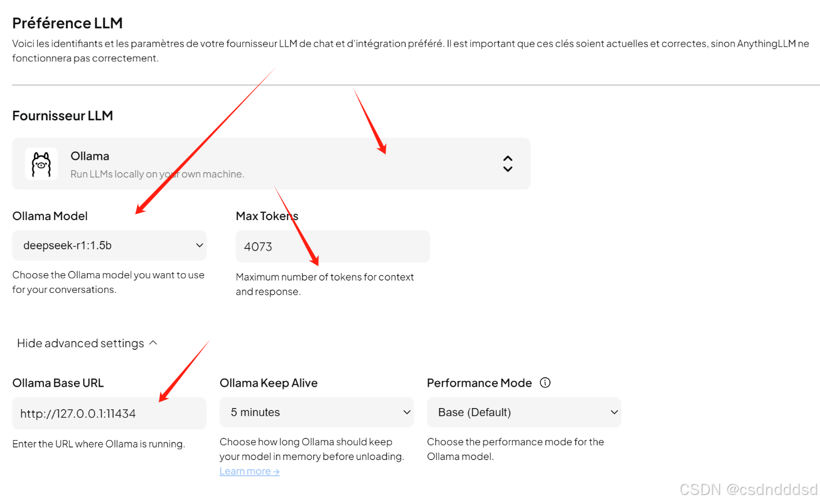Click the Préférence LLM heading
This screenshot has height=504, width=820.
coord(67,23)
